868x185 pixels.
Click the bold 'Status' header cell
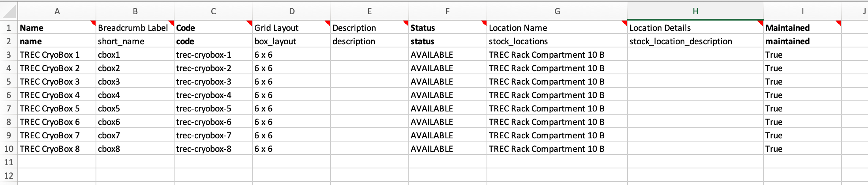pyautogui.click(x=448, y=28)
